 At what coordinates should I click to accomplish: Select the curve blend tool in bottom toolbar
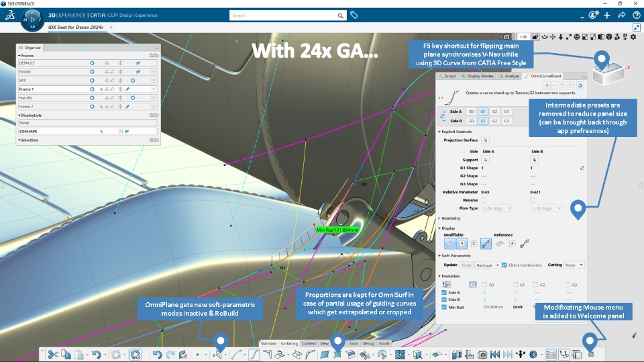pos(254,354)
